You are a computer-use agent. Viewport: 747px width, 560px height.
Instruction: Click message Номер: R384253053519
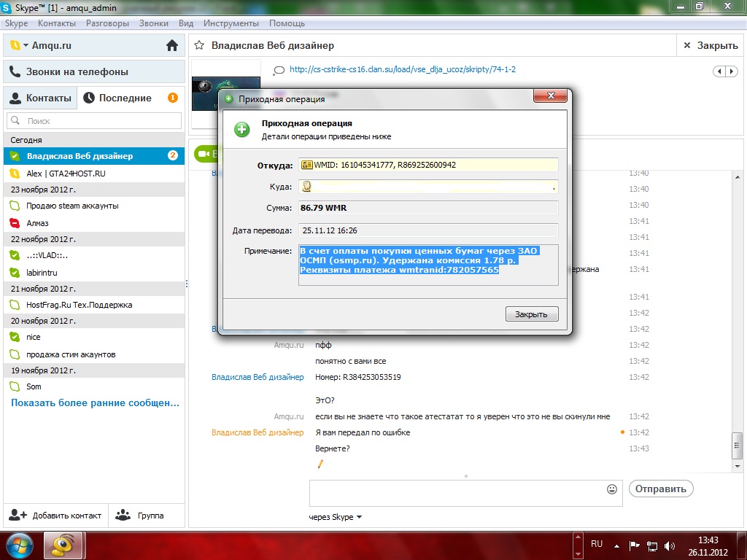tap(357, 377)
